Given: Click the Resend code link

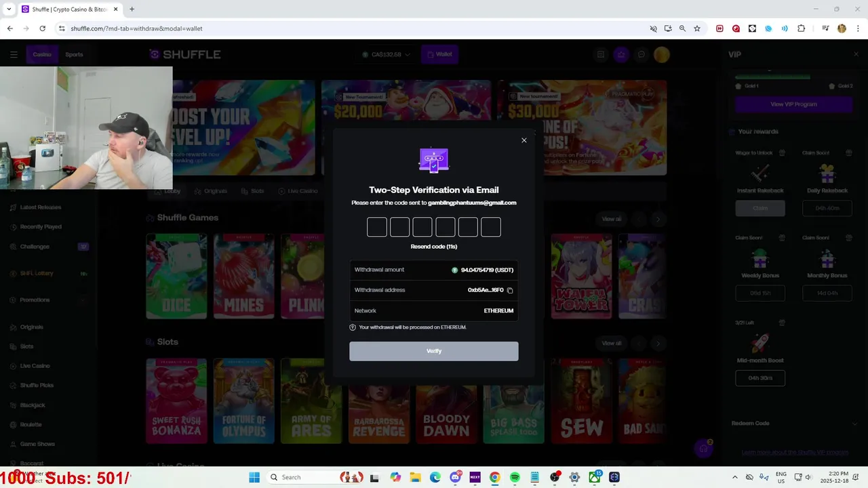Looking at the screenshot, I should [434, 247].
